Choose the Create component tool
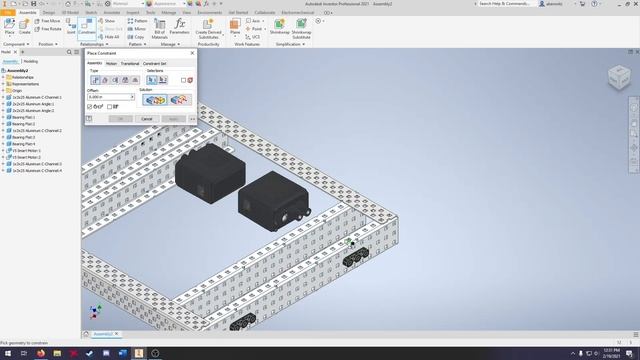The width and height of the screenshot is (640, 360). point(24,27)
